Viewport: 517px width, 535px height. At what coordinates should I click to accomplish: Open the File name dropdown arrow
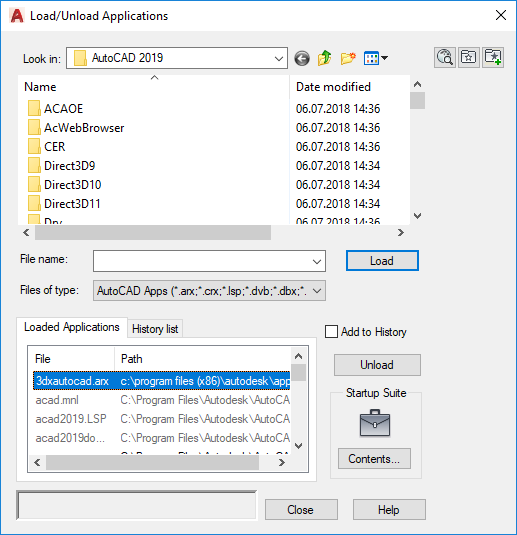(x=317, y=261)
